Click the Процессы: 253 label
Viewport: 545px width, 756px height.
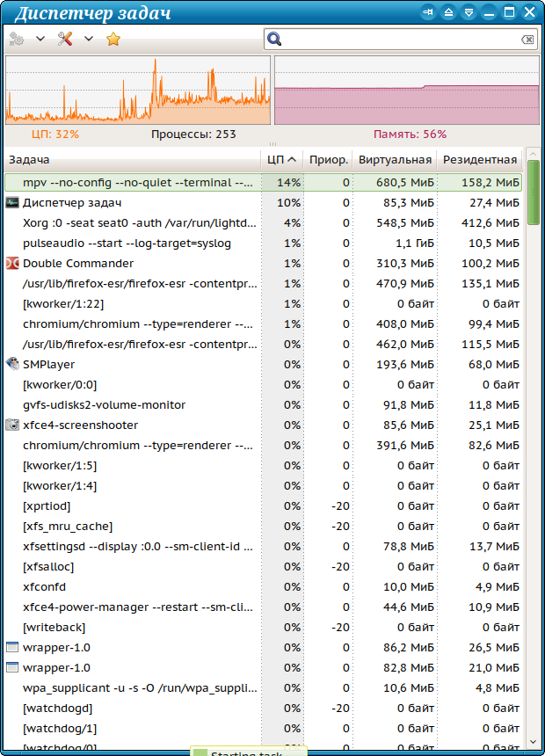click(x=193, y=134)
